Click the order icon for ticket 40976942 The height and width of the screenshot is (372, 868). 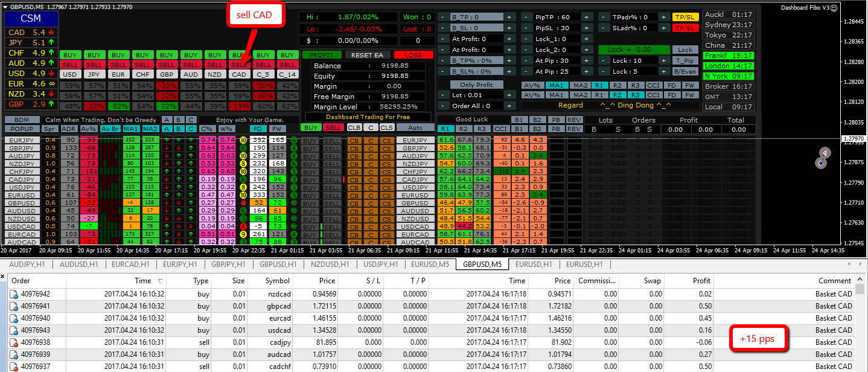[13, 294]
